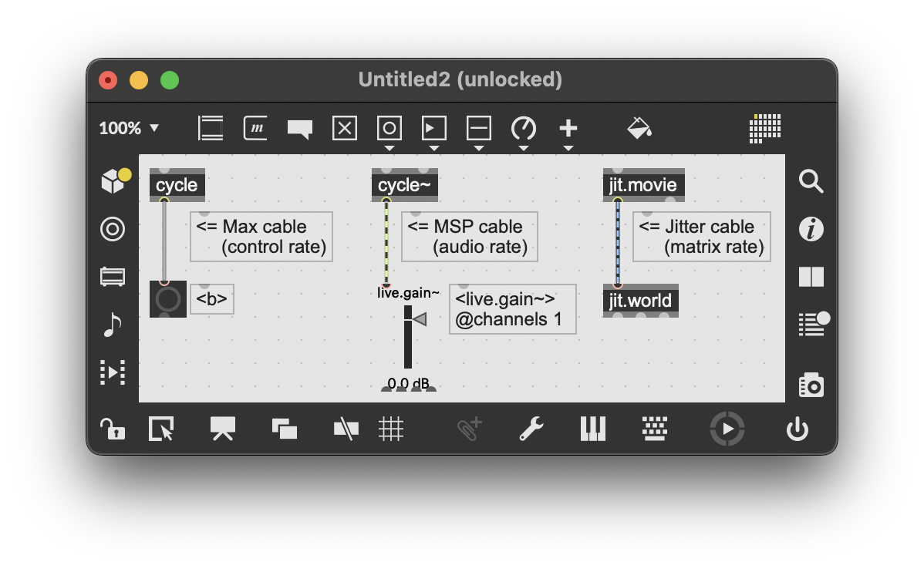Expand the add plus object dropdown
Image resolution: width=924 pixels, height=569 pixels.
click(x=568, y=147)
